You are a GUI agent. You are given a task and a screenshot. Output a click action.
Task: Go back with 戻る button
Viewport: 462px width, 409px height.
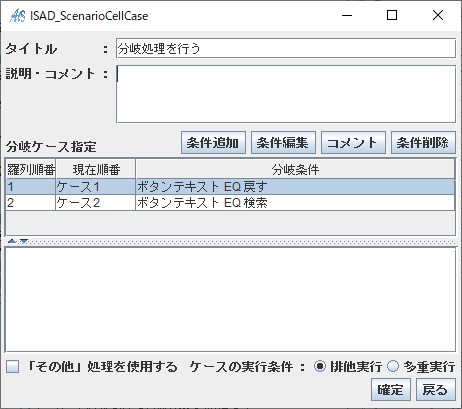436,390
